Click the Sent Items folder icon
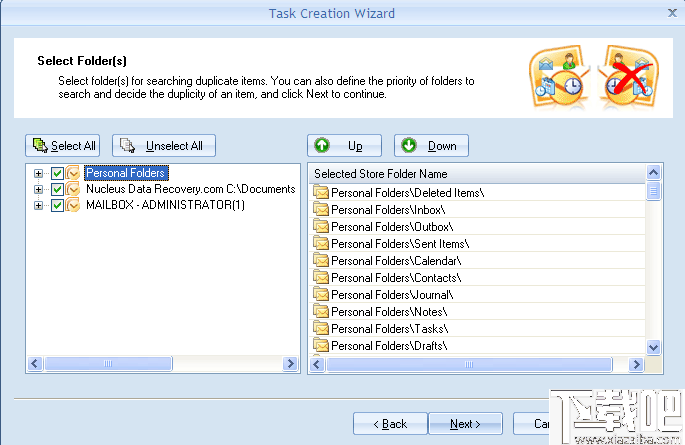The image size is (685, 445). click(x=321, y=243)
